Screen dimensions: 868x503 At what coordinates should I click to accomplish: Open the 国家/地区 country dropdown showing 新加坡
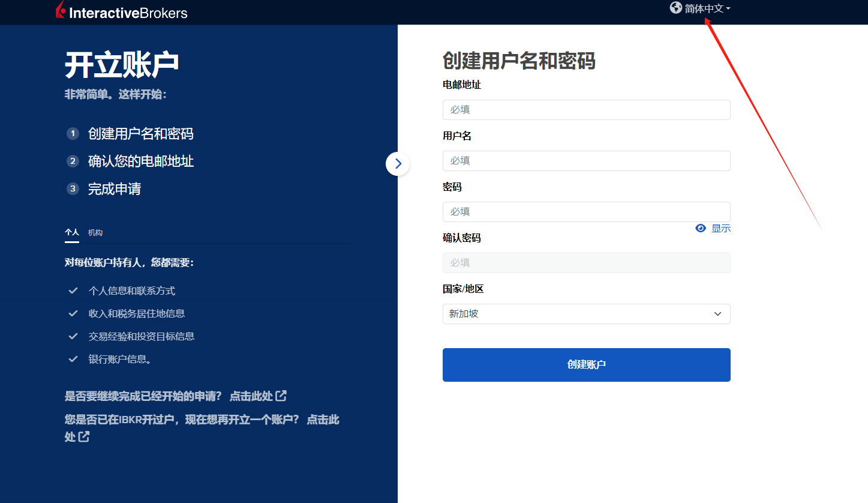click(586, 313)
